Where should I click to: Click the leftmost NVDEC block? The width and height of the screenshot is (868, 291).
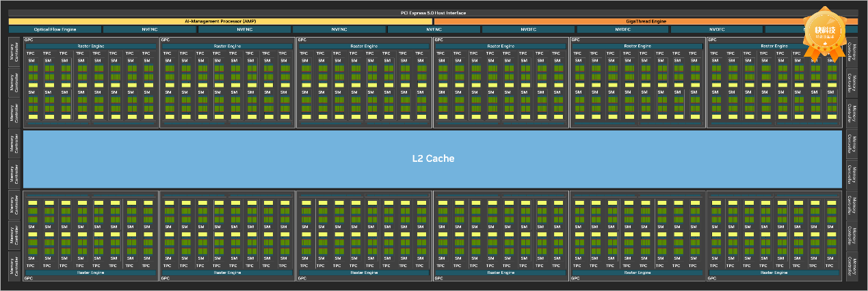click(x=528, y=29)
